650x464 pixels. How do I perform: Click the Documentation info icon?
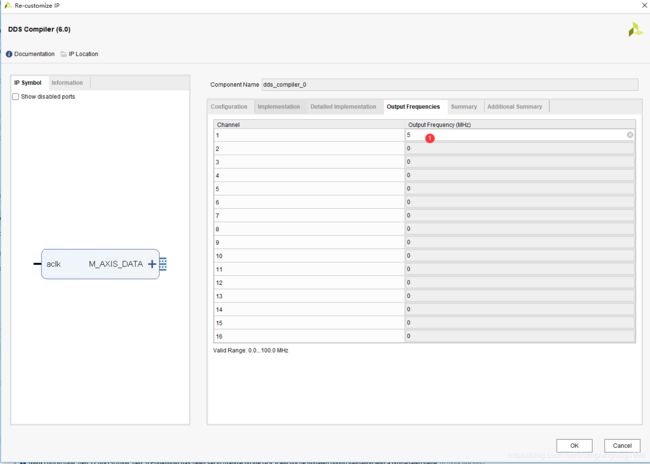coord(9,54)
